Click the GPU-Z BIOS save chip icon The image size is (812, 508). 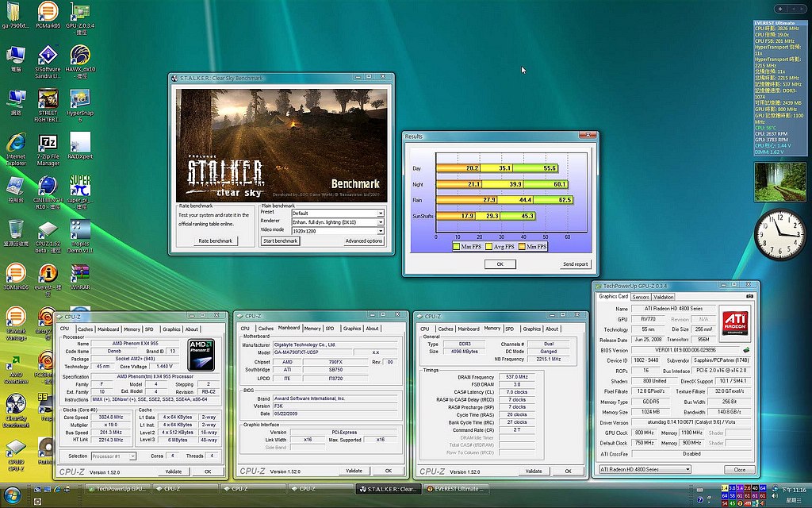(747, 350)
